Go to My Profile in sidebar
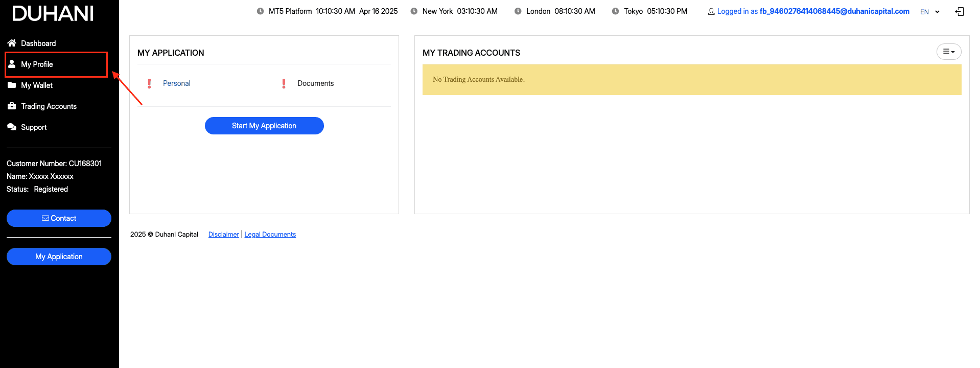This screenshot has width=980, height=368. 37,64
